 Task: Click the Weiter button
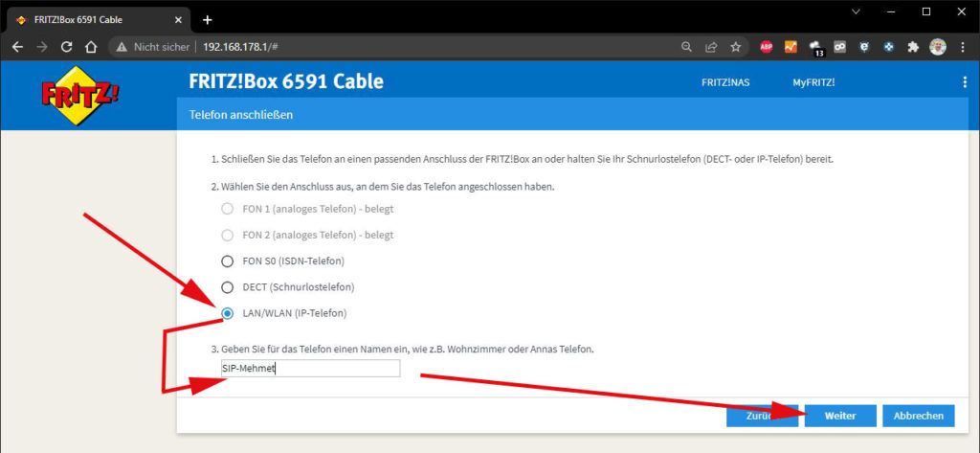tap(840, 416)
